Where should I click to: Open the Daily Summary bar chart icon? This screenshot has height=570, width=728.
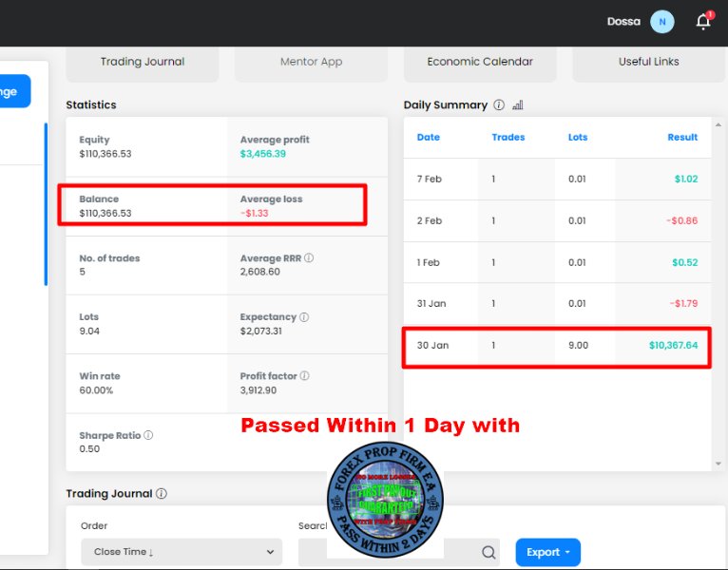[518, 104]
